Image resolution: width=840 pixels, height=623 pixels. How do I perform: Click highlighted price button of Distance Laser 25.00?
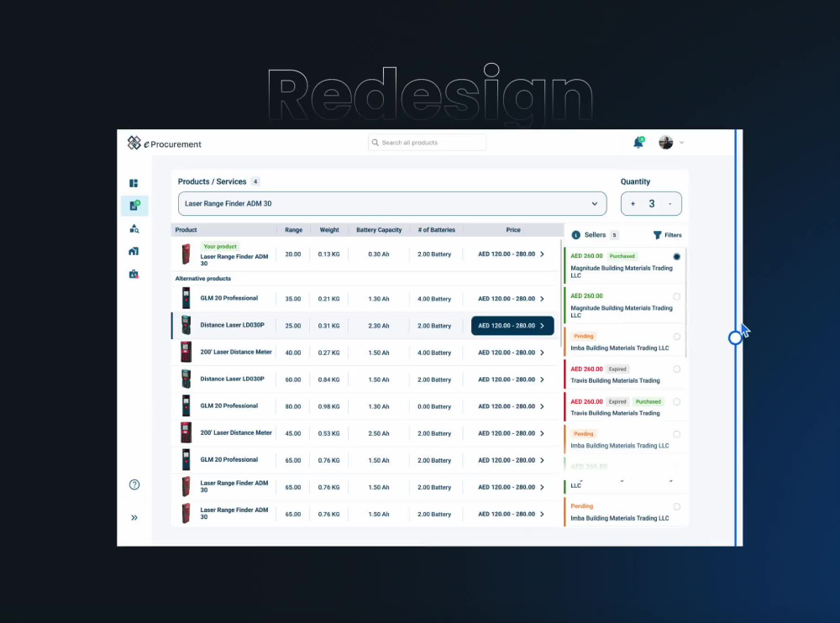[x=512, y=326]
